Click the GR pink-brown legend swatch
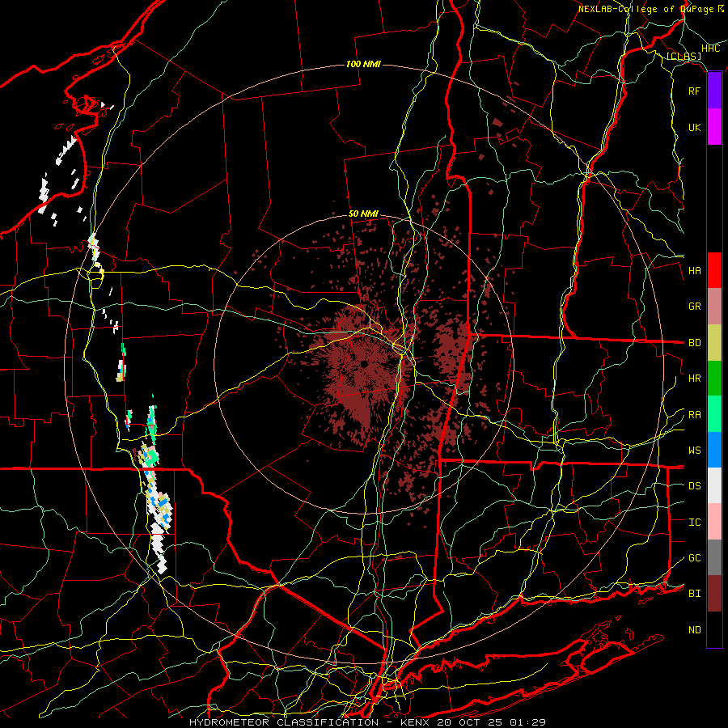Viewport: 728px width, 728px height. [x=714, y=307]
